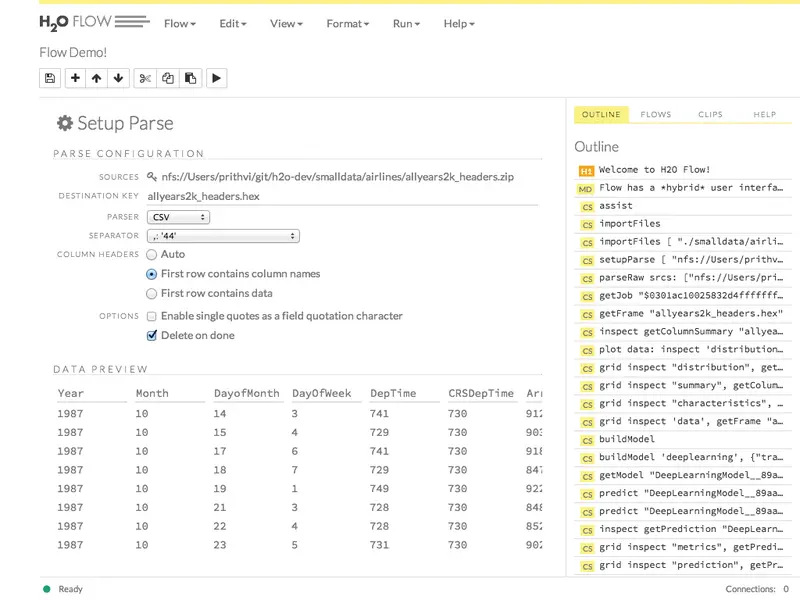This screenshot has height=600, width=800.
Task: Expand the Flow menu
Action: click(x=180, y=23)
